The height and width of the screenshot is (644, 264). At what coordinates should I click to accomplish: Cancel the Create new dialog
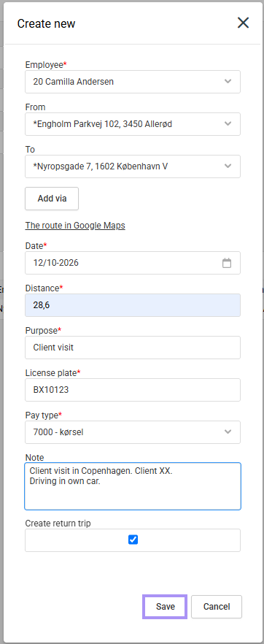click(217, 607)
